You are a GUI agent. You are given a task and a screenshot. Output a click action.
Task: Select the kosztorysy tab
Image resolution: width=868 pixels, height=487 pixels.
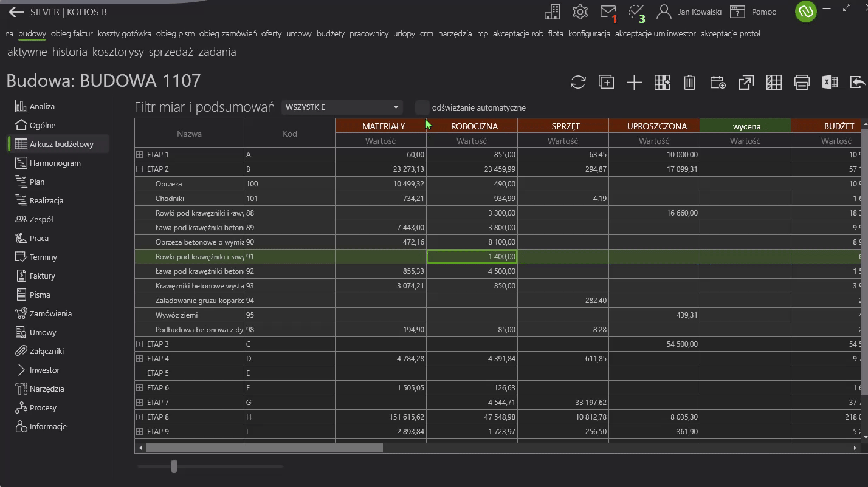pyautogui.click(x=118, y=52)
